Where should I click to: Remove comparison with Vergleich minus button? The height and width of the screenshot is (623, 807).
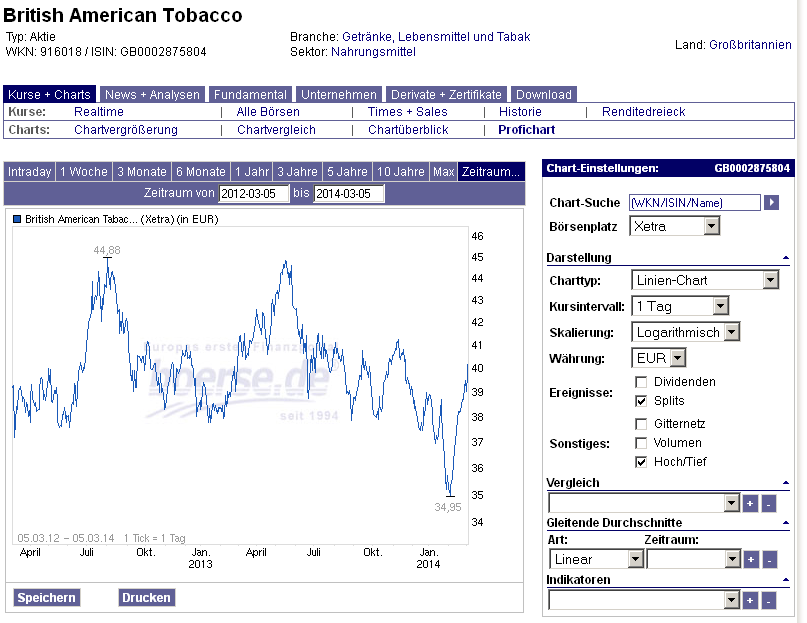[768, 503]
